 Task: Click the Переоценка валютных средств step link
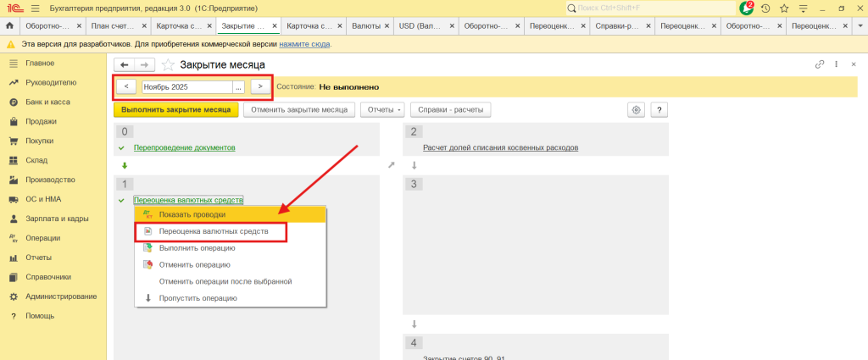(188, 200)
